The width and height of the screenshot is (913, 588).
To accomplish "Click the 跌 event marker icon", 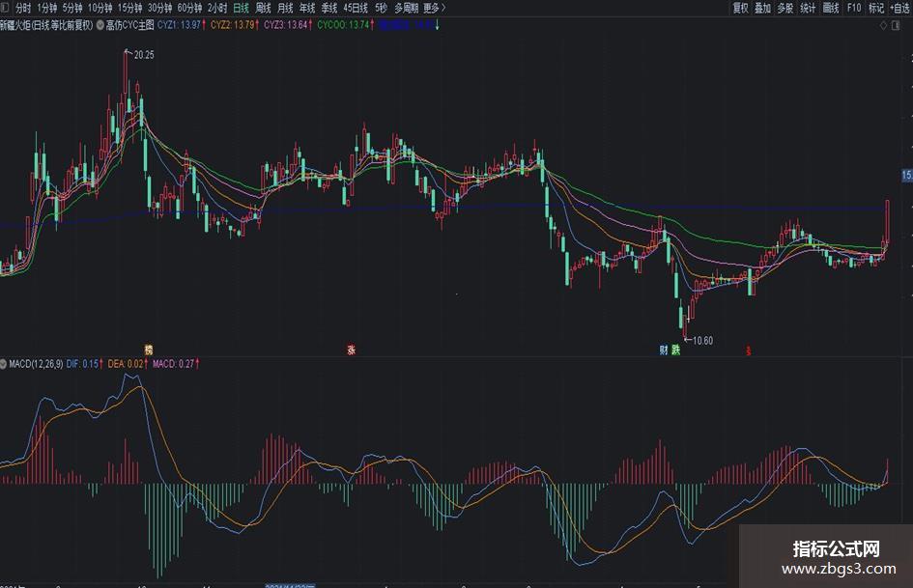I will (675, 350).
